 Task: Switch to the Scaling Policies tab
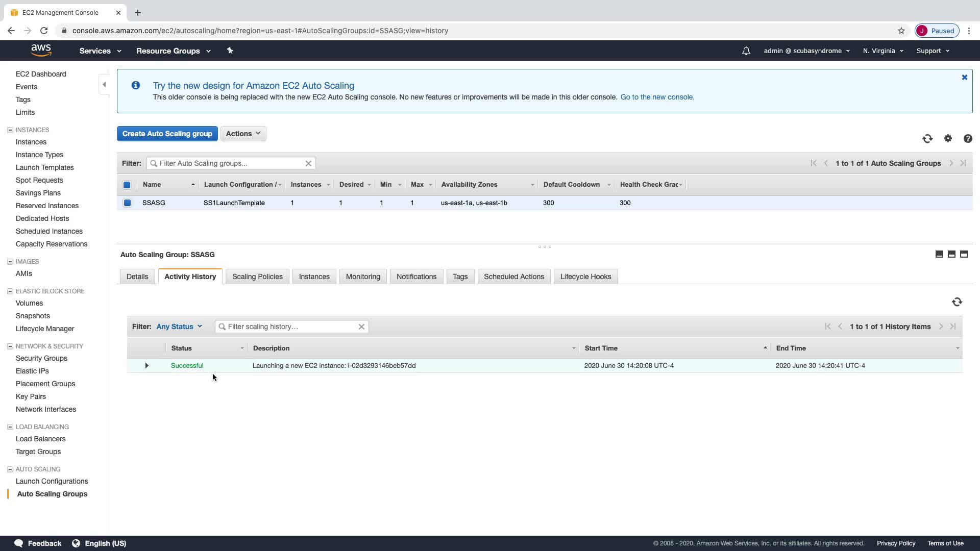pos(257,277)
